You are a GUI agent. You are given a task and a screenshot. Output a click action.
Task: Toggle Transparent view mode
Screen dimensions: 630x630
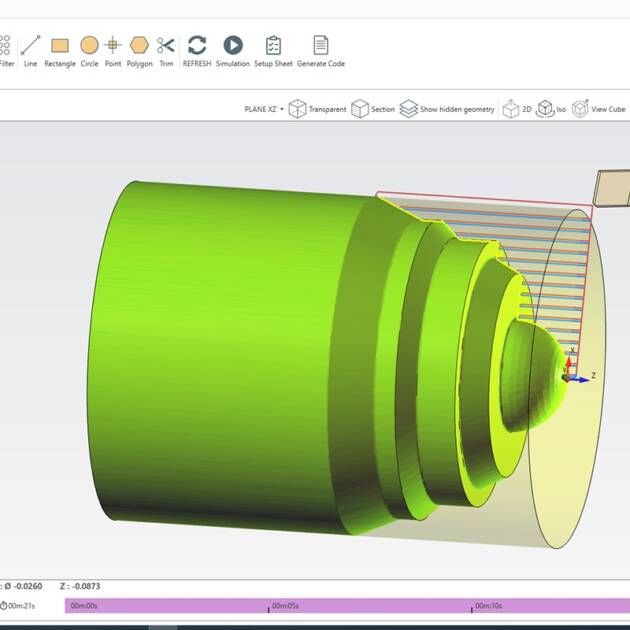tap(317, 109)
